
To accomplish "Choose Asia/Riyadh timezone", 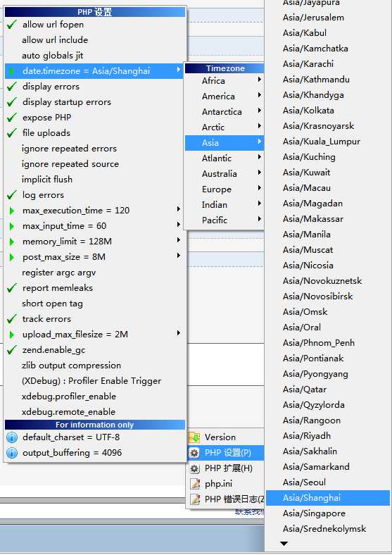I will coord(328,436).
